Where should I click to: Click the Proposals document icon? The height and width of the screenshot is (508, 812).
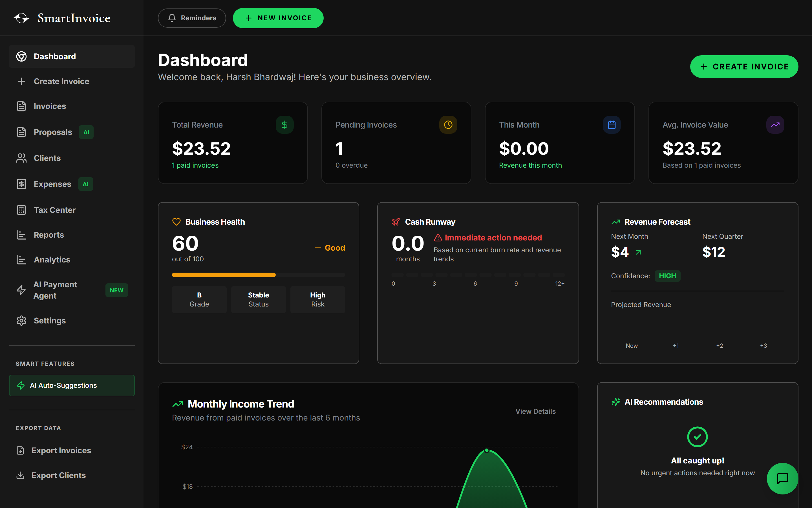pyautogui.click(x=21, y=132)
